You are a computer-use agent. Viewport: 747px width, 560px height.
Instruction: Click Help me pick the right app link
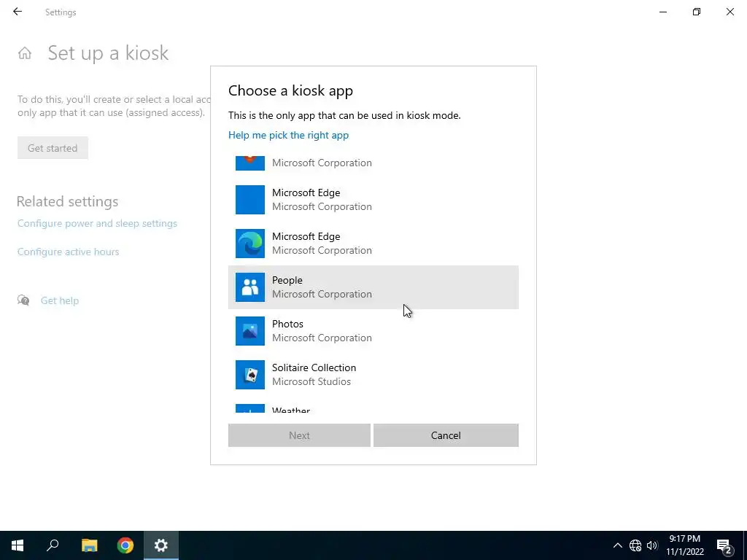coord(288,135)
